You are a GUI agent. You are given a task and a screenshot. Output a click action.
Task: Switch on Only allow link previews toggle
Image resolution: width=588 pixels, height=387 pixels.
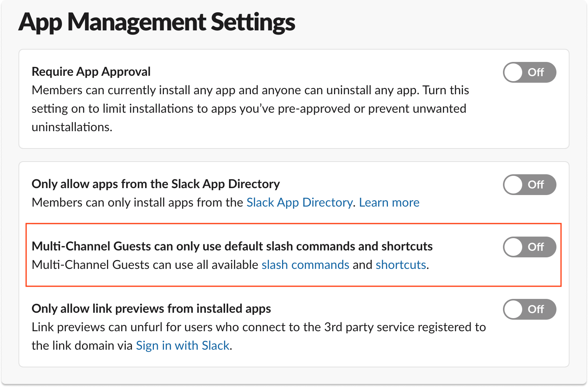[x=529, y=309]
